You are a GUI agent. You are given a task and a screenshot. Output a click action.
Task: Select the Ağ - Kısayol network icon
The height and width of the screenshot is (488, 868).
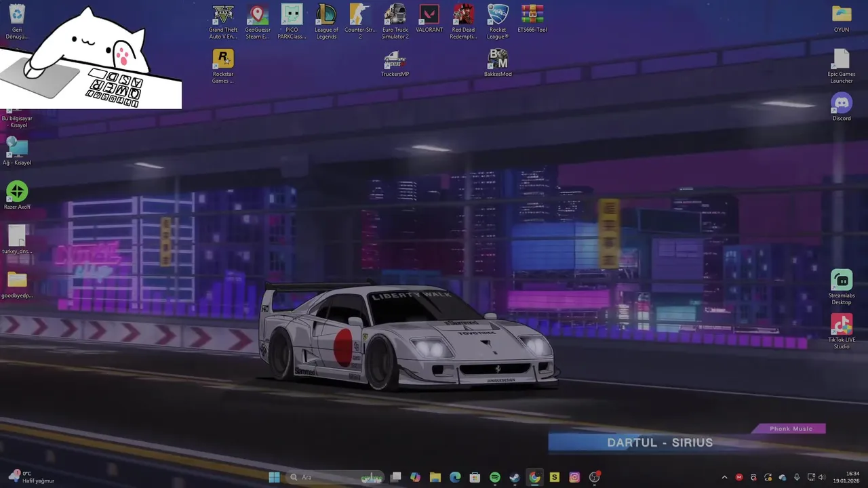(17, 151)
